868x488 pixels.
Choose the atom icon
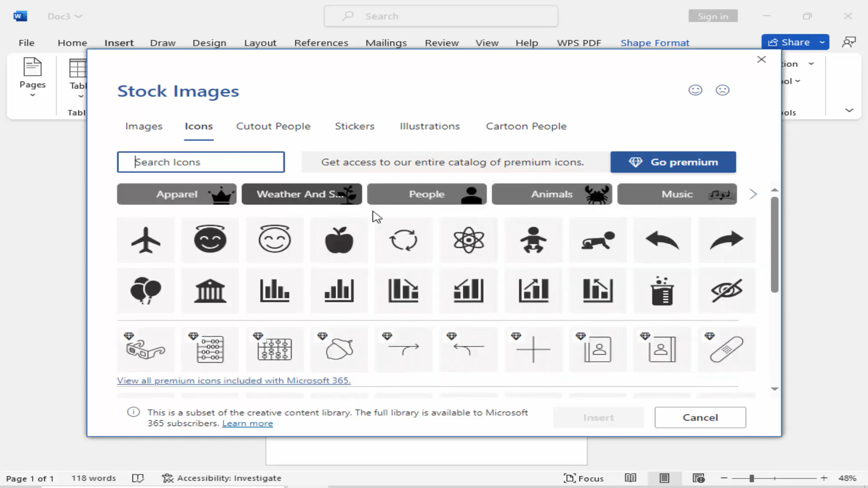[468, 240]
